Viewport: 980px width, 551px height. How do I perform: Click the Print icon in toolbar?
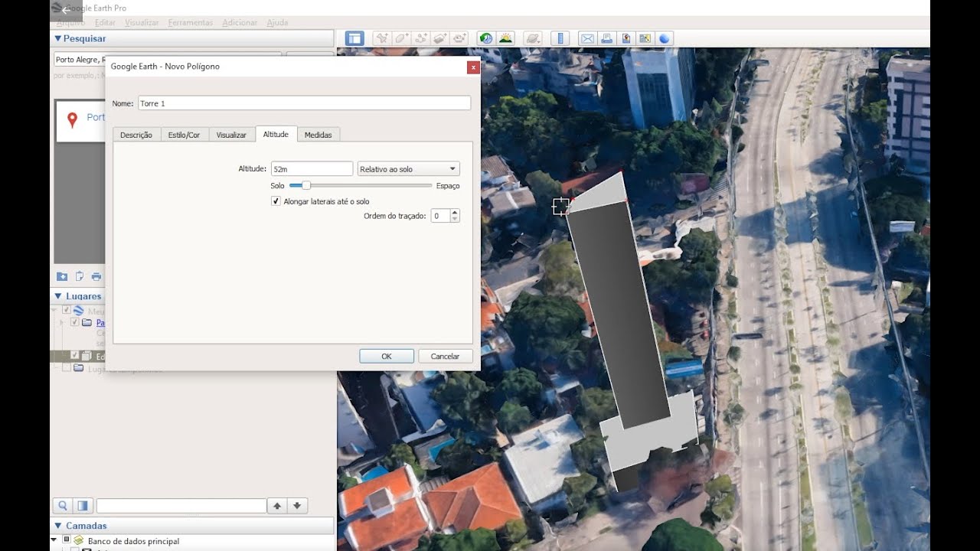(606, 38)
